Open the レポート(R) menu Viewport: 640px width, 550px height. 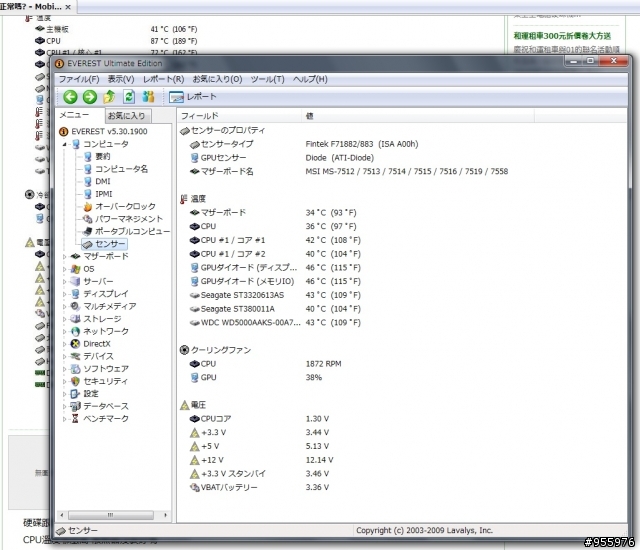[x=163, y=79]
